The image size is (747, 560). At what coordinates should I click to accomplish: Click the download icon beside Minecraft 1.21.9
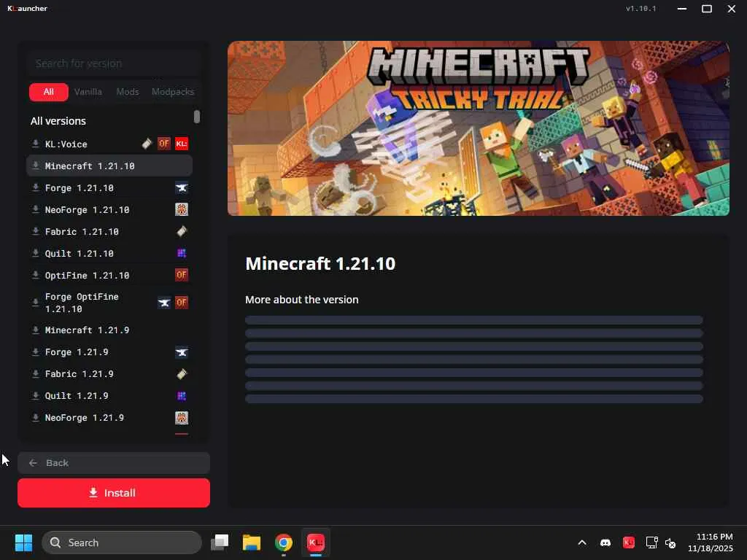pos(35,330)
